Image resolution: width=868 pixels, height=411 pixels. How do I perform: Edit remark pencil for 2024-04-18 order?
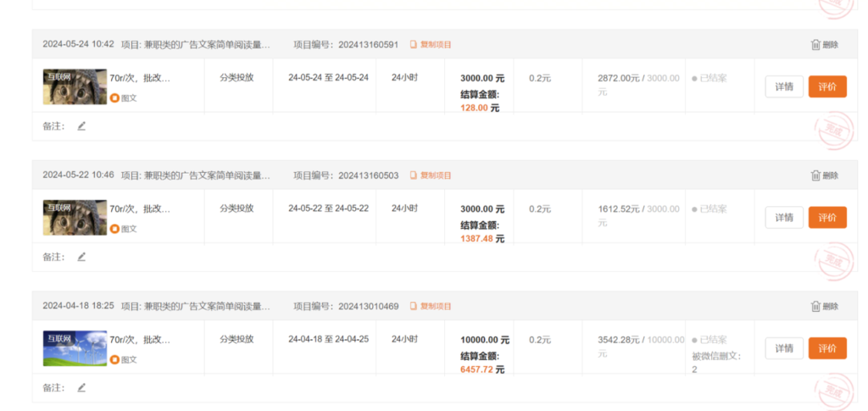tap(81, 387)
